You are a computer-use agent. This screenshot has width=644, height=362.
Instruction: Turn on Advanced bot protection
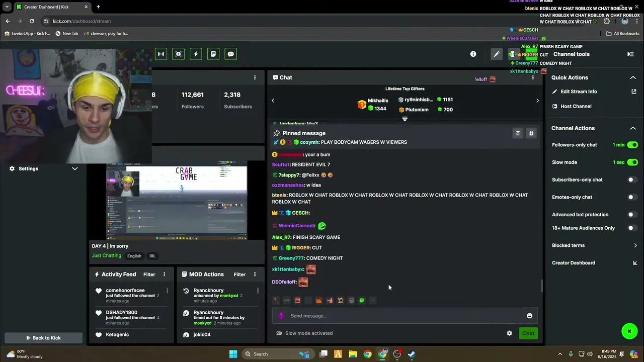click(632, 215)
